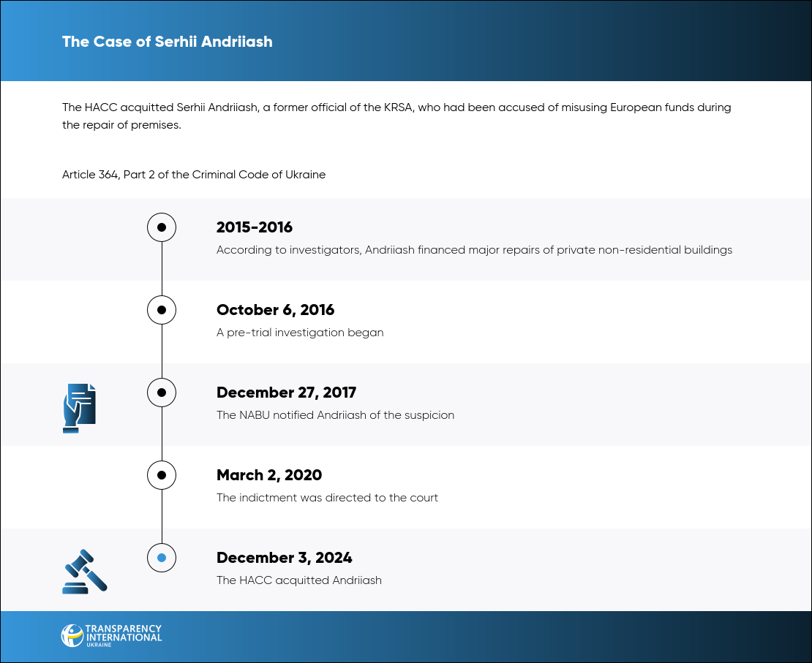Select the 2015-2016 timeline marker

(x=162, y=227)
